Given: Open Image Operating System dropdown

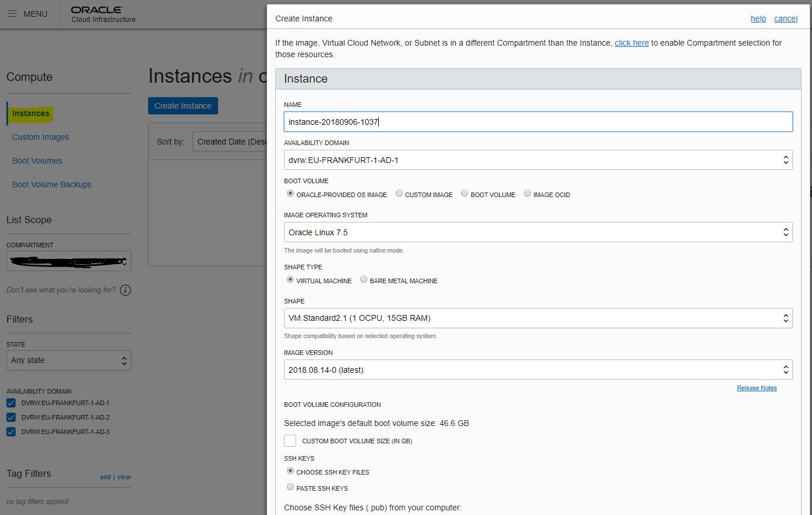Looking at the screenshot, I should pyautogui.click(x=538, y=232).
